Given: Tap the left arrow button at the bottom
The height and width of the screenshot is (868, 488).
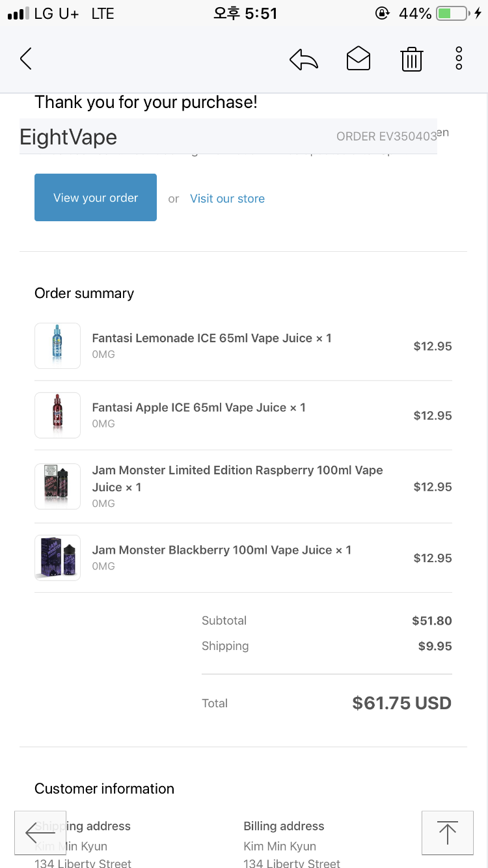Looking at the screenshot, I should (40, 832).
